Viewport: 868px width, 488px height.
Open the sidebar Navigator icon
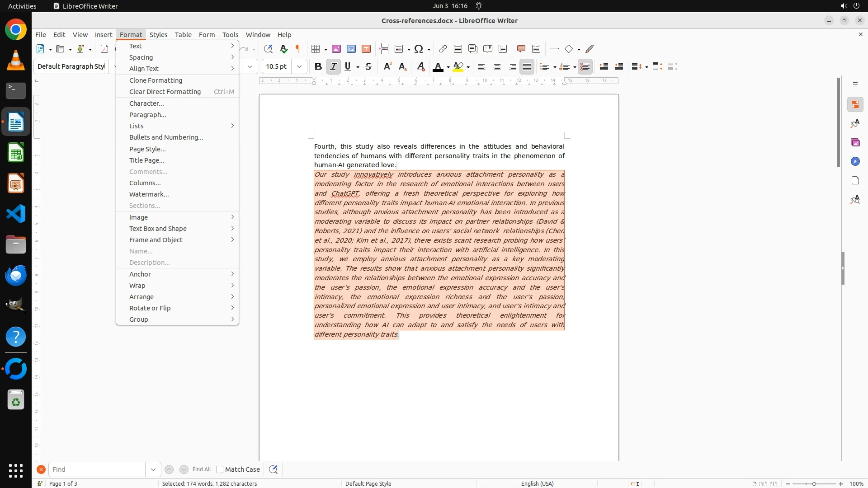[x=855, y=162]
